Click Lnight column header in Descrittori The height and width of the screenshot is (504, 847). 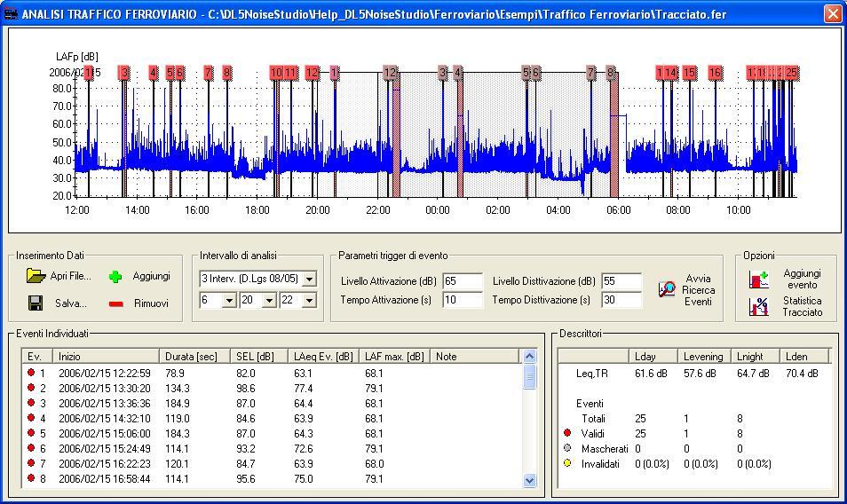point(756,356)
